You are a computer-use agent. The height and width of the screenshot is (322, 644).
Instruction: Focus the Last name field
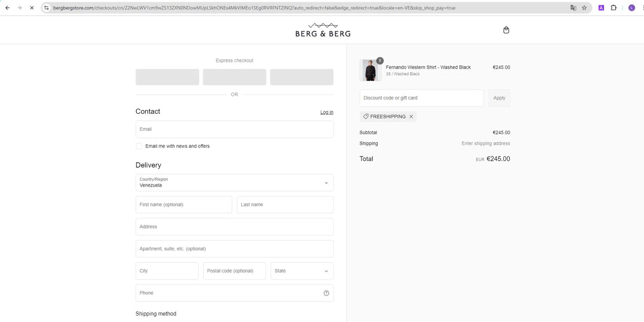click(285, 205)
